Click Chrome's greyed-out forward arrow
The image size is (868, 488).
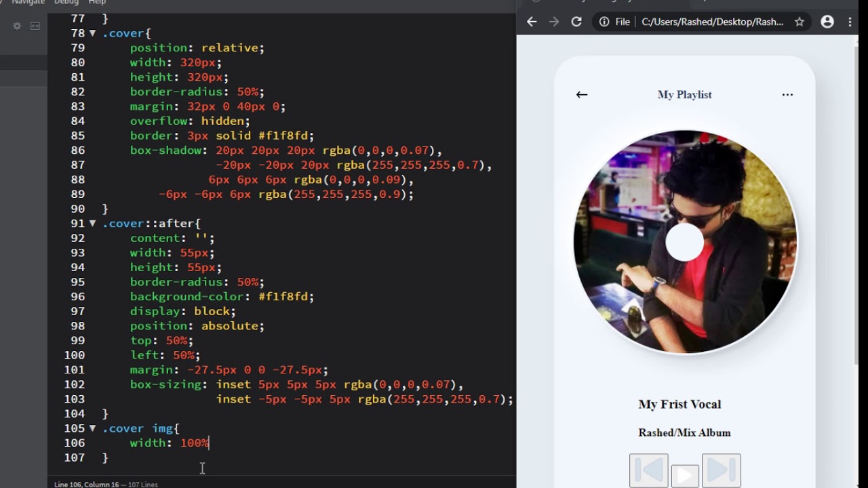554,22
